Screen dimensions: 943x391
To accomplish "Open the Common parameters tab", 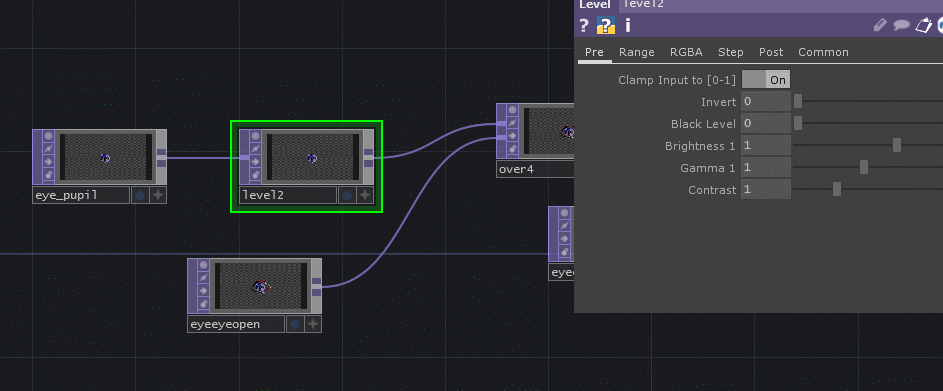I will click(823, 52).
